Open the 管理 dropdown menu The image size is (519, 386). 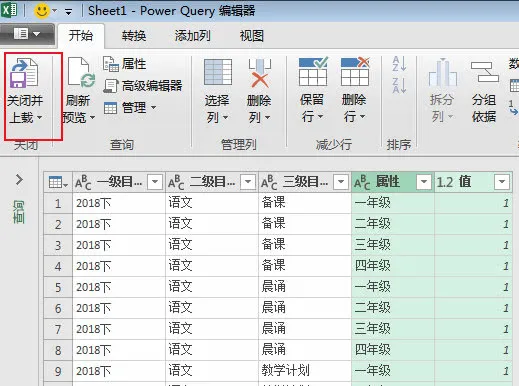130,108
